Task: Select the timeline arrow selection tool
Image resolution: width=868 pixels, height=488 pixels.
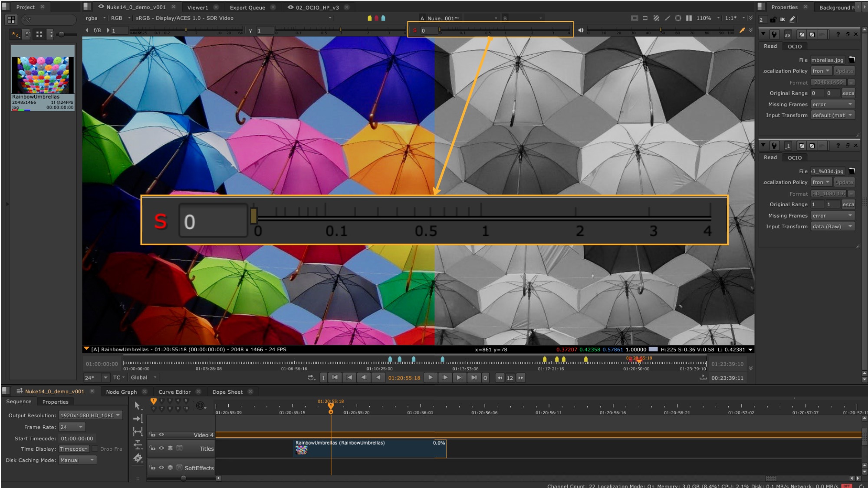Action: 137,406
